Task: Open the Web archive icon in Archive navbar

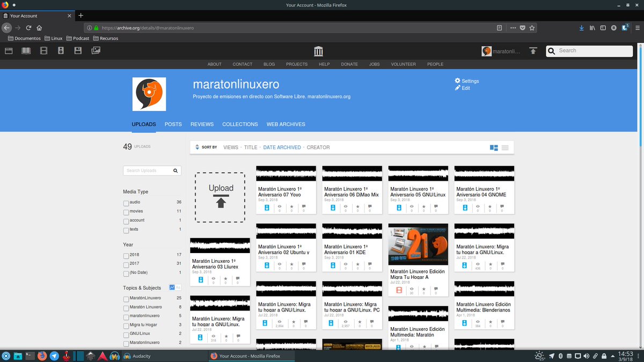Action: click(9, 51)
